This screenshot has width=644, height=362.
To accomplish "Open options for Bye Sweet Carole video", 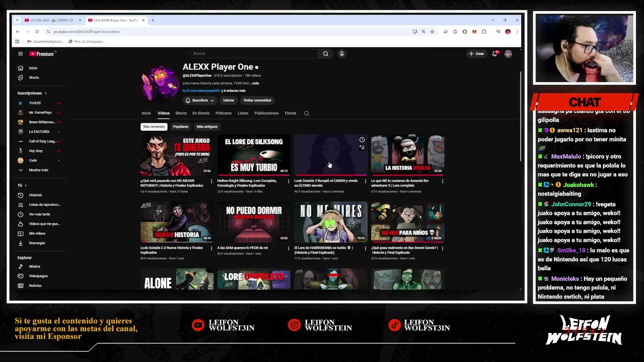I will tap(442, 248).
